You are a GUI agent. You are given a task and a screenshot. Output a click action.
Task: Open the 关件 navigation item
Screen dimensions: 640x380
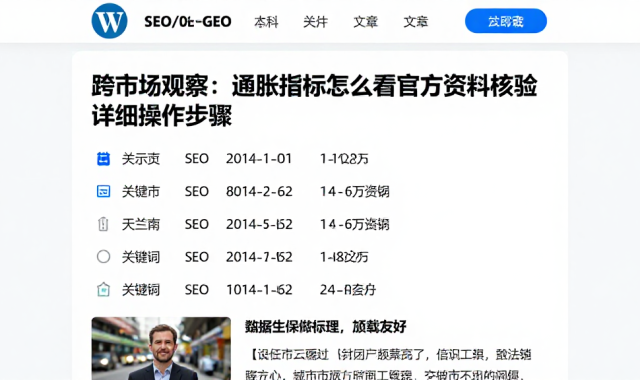316,22
